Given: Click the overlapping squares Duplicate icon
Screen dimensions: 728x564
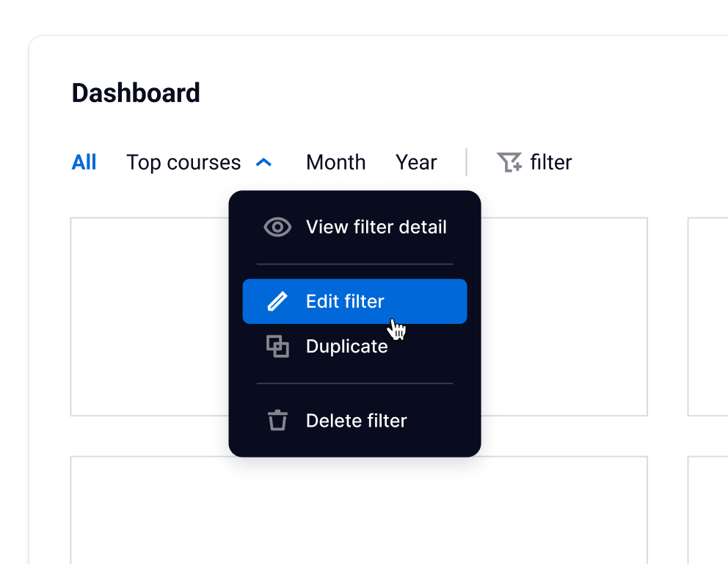Looking at the screenshot, I should [277, 346].
